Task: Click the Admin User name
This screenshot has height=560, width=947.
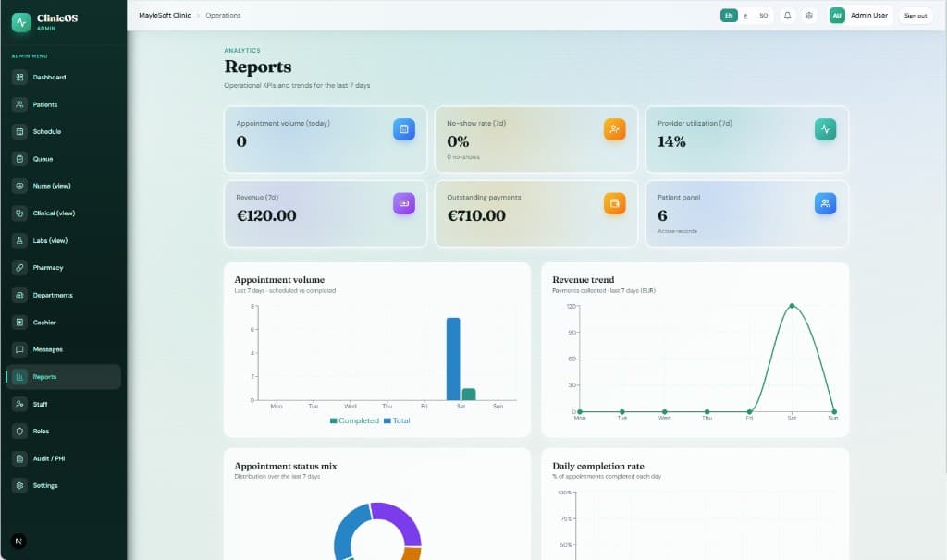Action: point(869,15)
